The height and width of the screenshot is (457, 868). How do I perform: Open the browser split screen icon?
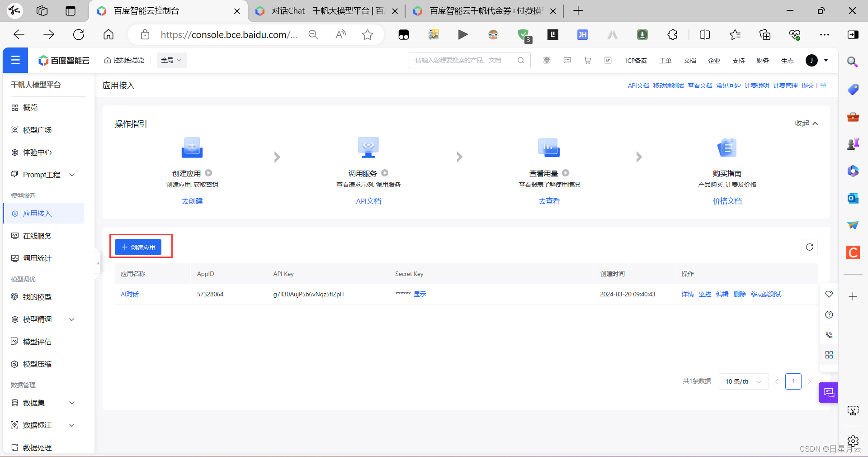(705, 35)
